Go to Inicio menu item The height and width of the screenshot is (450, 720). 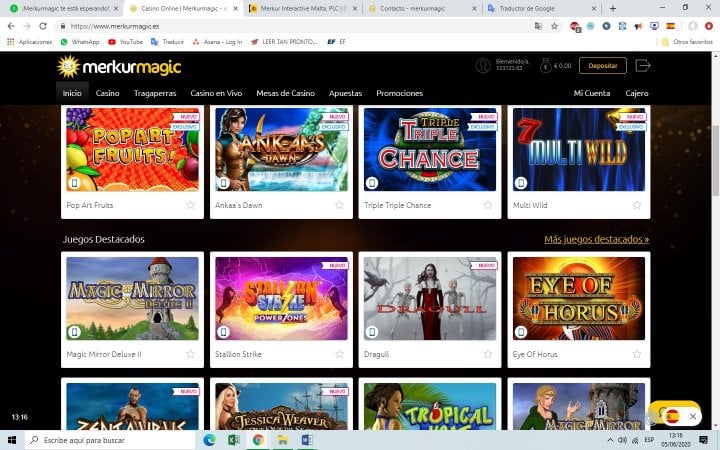72,93
